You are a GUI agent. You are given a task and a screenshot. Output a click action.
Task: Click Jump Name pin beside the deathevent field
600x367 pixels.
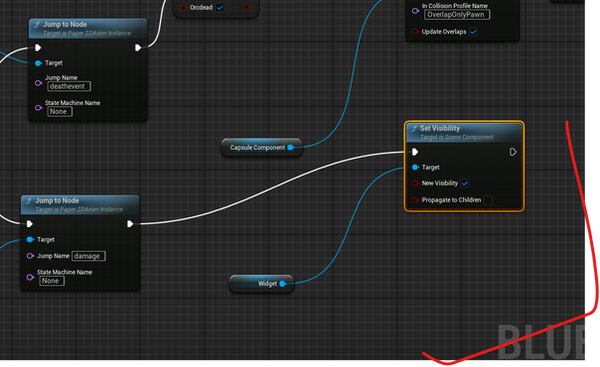[38, 83]
